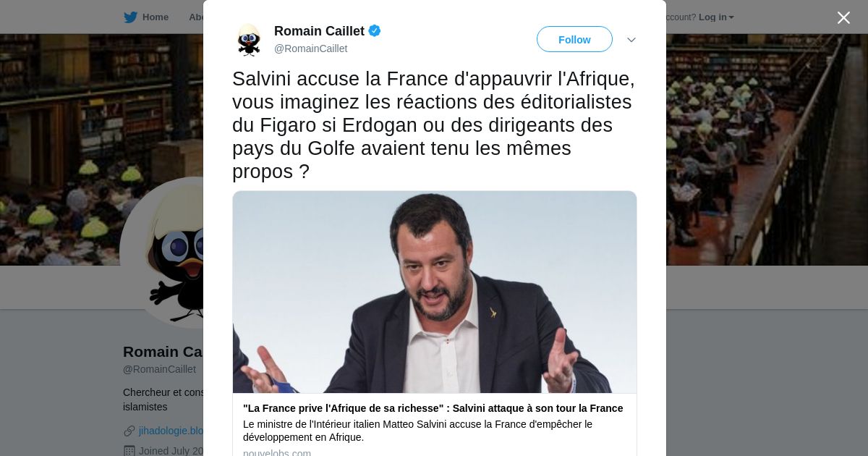
Task: Click the nouvelobs.com source domain
Action: tap(277, 453)
